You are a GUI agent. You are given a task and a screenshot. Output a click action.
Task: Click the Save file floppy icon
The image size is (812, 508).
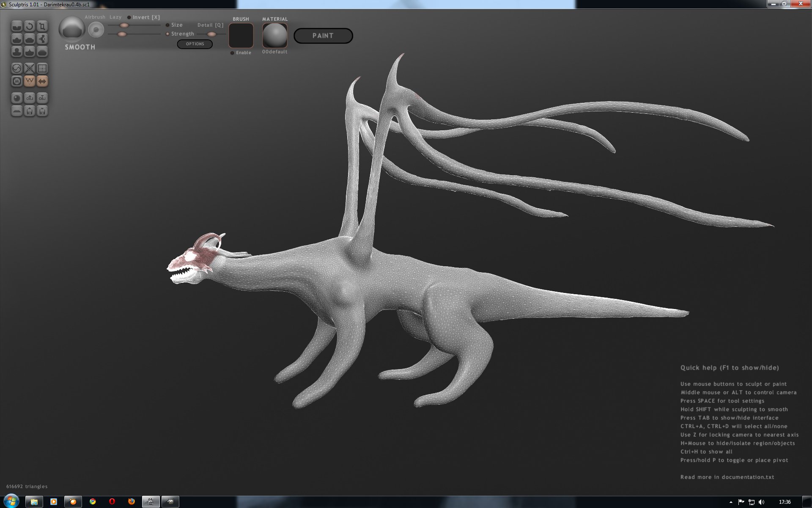[x=42, y=111]
